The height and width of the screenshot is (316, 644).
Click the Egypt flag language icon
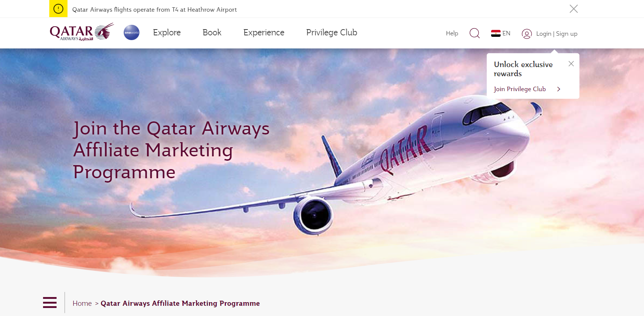click(496, 33)
